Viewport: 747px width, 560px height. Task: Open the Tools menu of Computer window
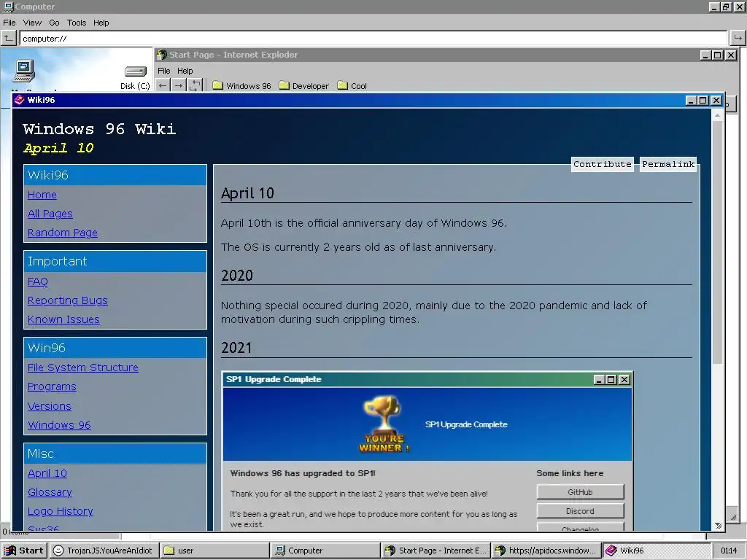pyautogui.click(x=76, y=23)
